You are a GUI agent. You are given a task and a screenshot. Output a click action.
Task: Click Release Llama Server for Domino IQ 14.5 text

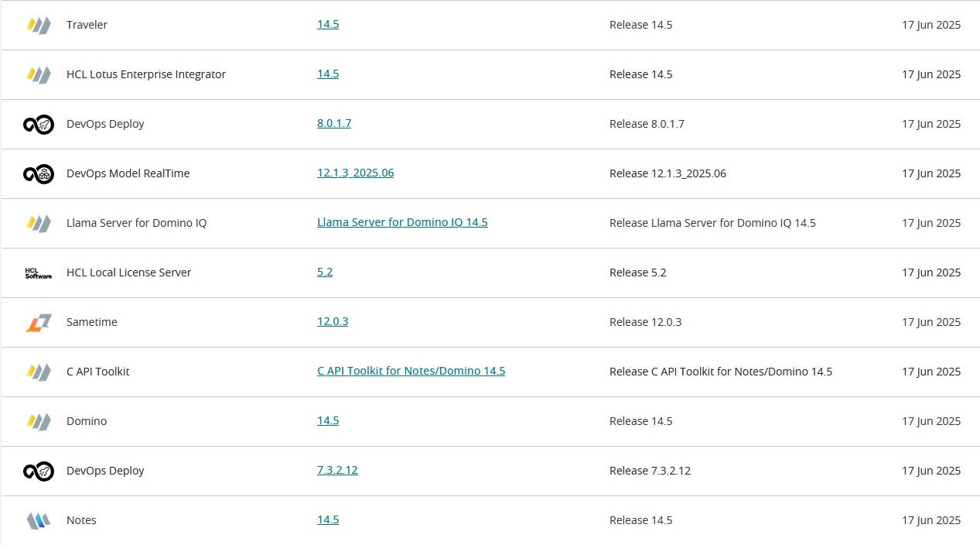click(712, 223)
